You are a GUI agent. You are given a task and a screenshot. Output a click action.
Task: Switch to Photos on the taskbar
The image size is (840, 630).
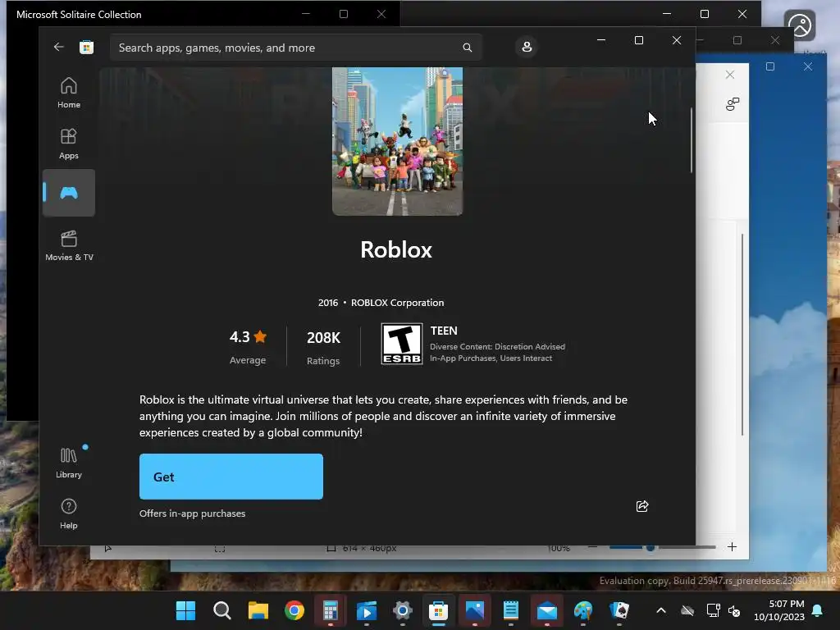tap(475, 610)
